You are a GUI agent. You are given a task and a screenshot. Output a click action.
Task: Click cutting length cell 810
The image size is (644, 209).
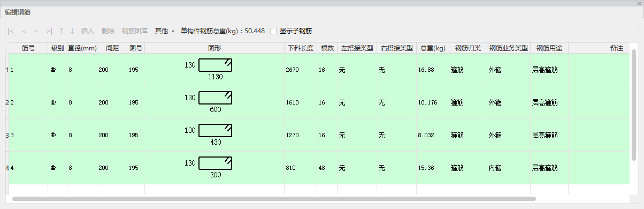[301, 168]
